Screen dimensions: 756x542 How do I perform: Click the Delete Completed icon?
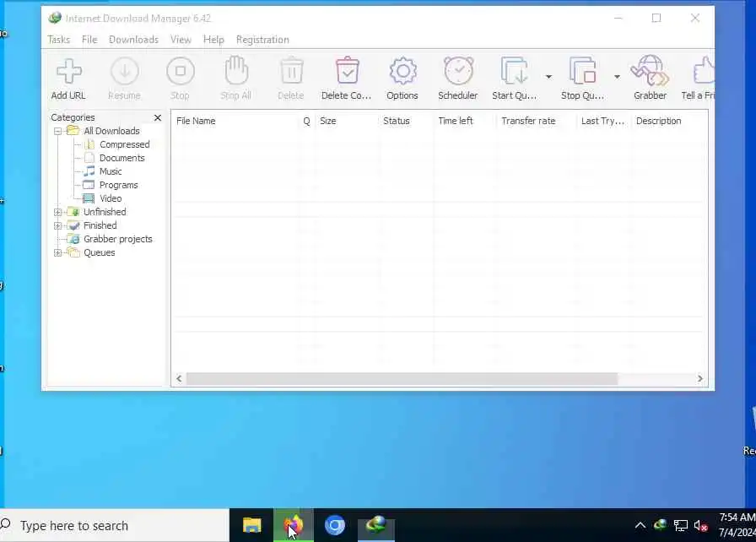tap(347, 70)
